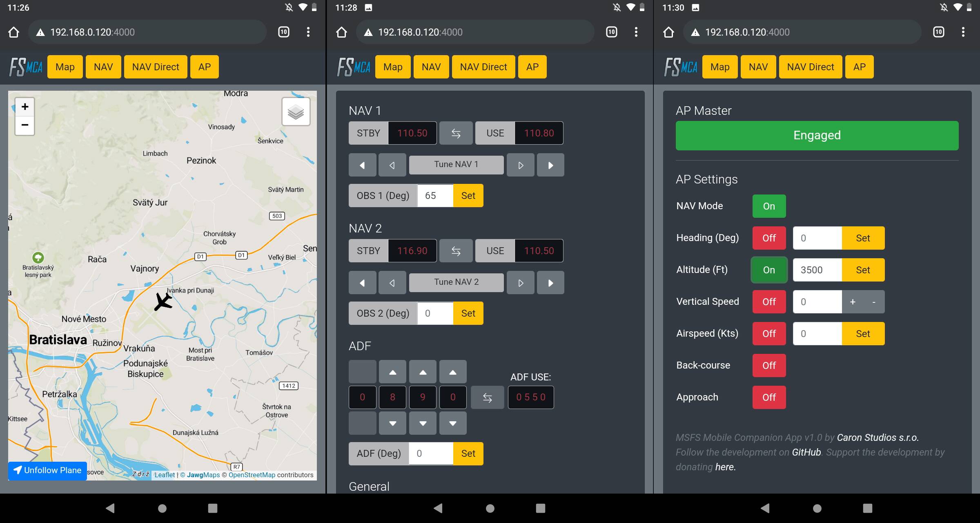Open Map view tab
Image resolution: width=980 pixels, height=523 pixels.
pyautogui.click(x=64, y=67)
